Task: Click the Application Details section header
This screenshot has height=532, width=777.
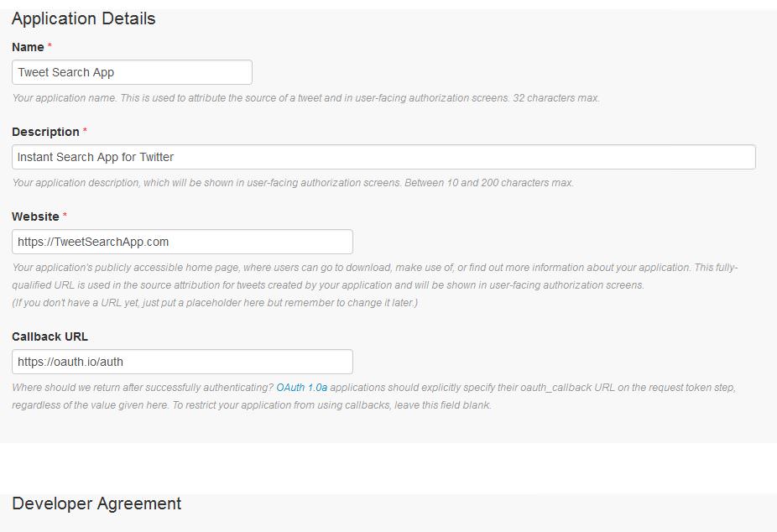Action: point(82,18)
